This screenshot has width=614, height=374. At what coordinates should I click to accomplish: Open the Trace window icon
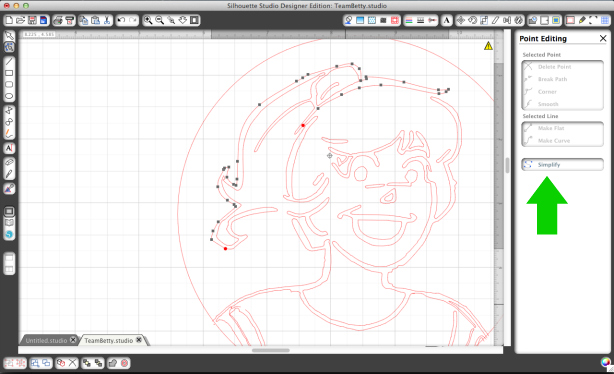tap(556, 20)
